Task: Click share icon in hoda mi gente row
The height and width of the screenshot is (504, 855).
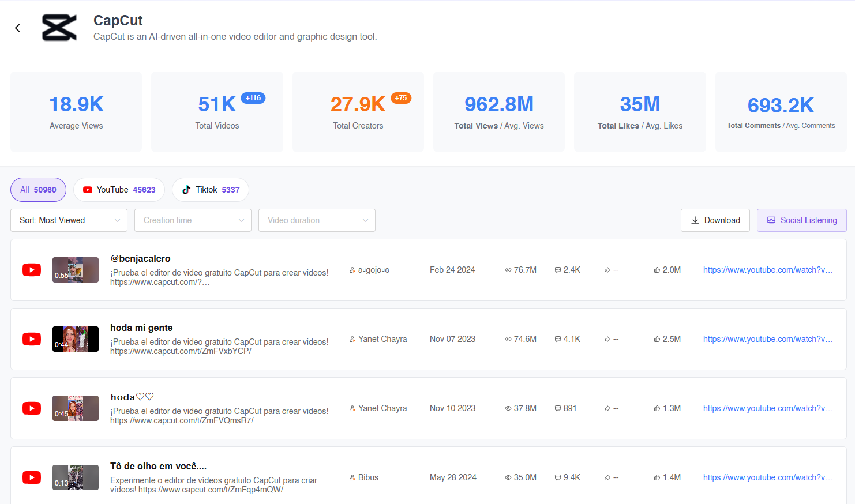Action: tap(607, 339)
